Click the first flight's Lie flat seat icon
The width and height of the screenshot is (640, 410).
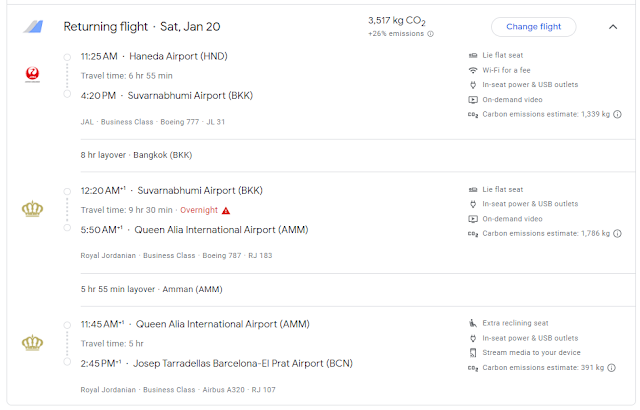pos(472,55)
